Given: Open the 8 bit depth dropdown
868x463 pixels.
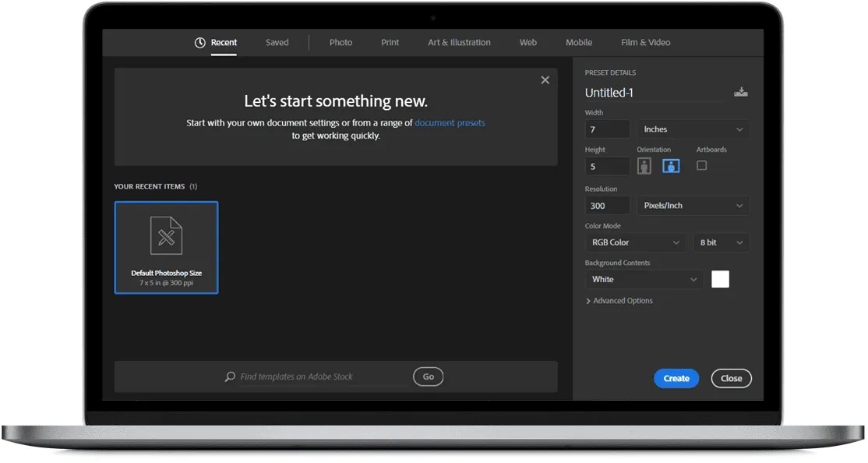Looking at the screenshot, I should coord(721,242).
